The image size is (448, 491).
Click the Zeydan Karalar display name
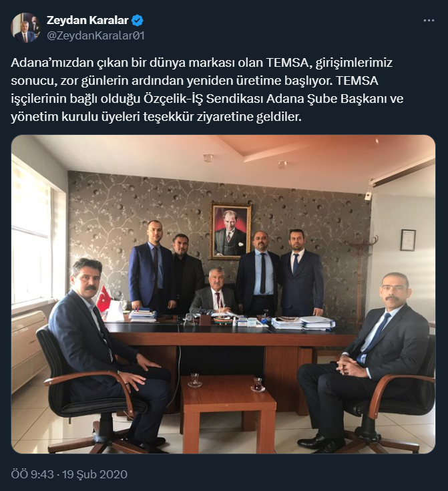point(87,20)
